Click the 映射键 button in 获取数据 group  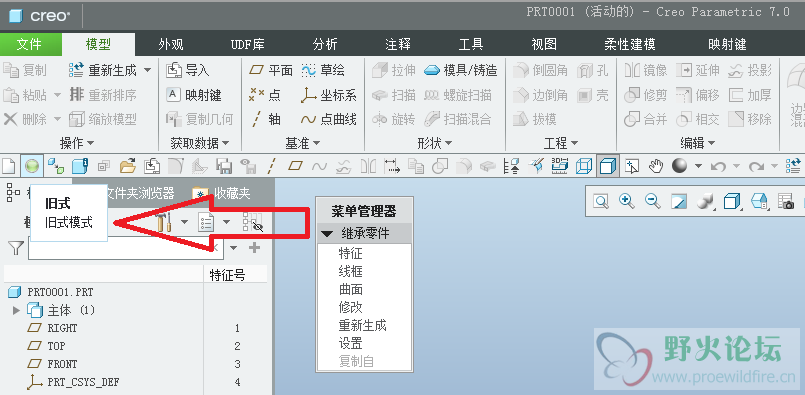194,95
